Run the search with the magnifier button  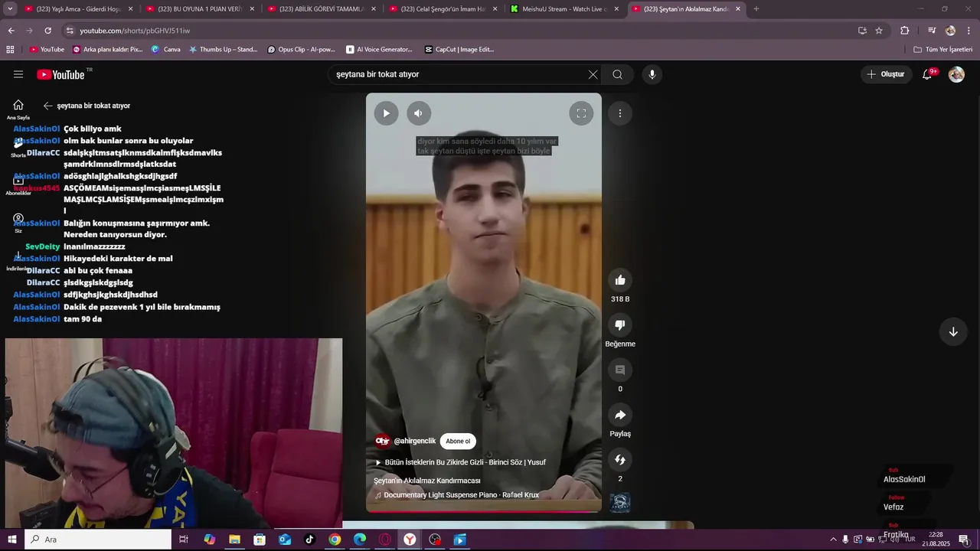(617, 74)
